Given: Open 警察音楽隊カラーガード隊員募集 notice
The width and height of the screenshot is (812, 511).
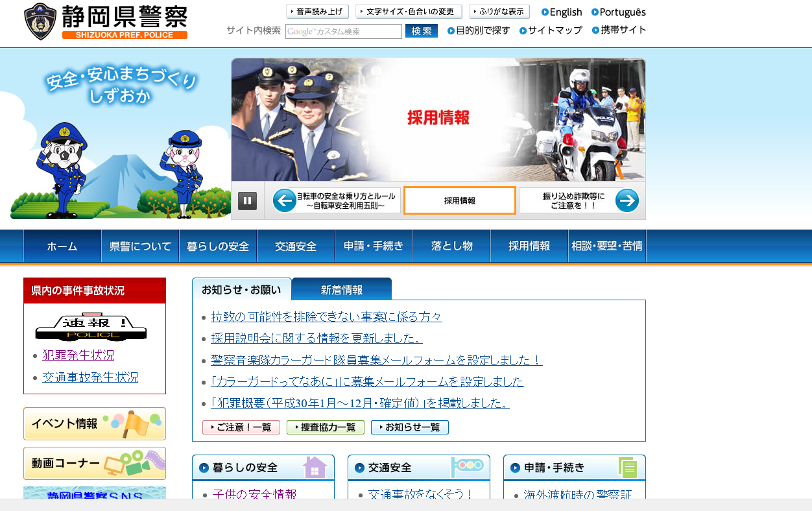Looking at the screenshot, I should pyautogui.click(x=377, y=360).
